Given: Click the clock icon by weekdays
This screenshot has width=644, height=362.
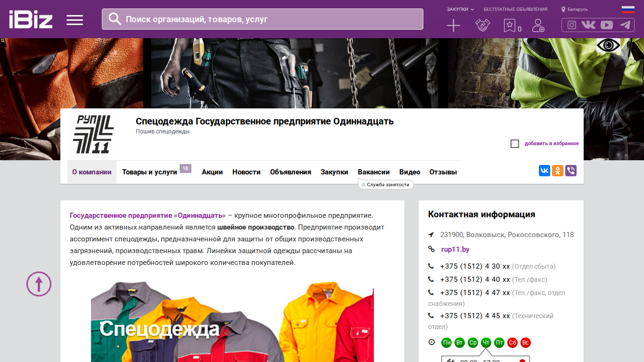Looking at the screenshot, I should point(431,342).
